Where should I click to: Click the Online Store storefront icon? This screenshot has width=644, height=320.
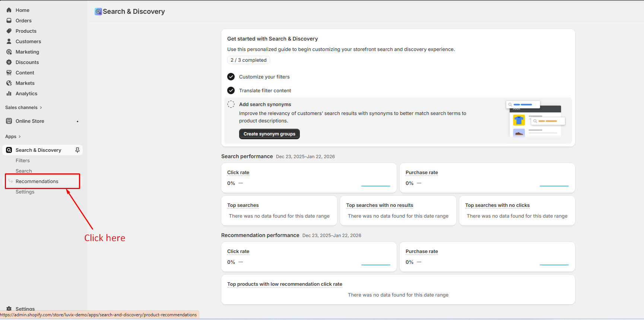click(9, 121)
